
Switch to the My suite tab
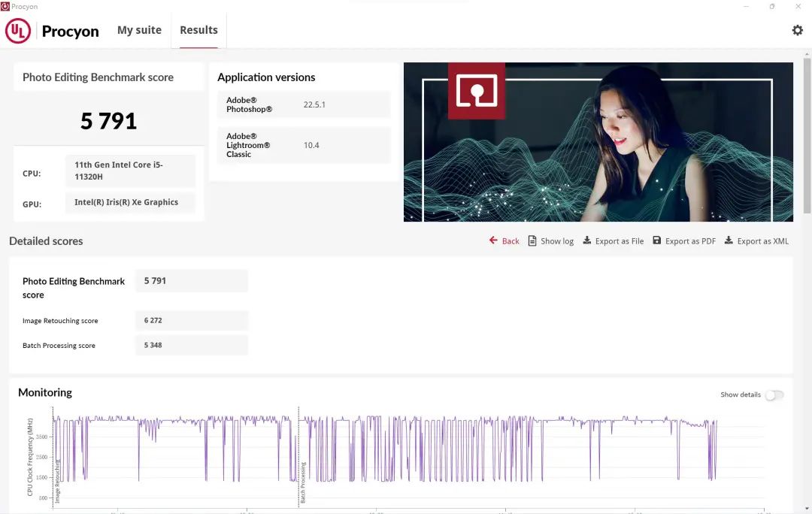tap(139, 30)
